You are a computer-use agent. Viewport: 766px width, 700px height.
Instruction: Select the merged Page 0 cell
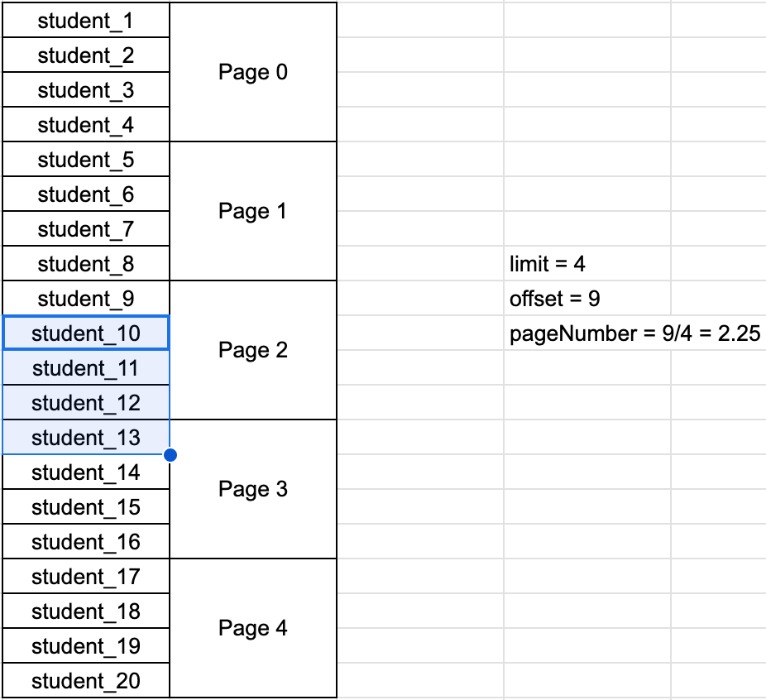pyautogui.click(x=253, y=72)
